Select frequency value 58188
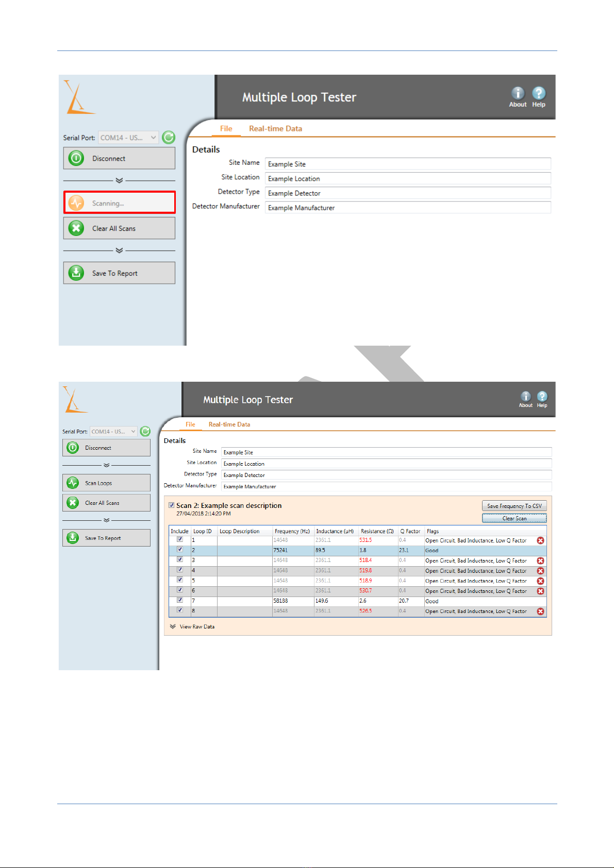Viewport: 614px width, 868px height. (281, 601)
